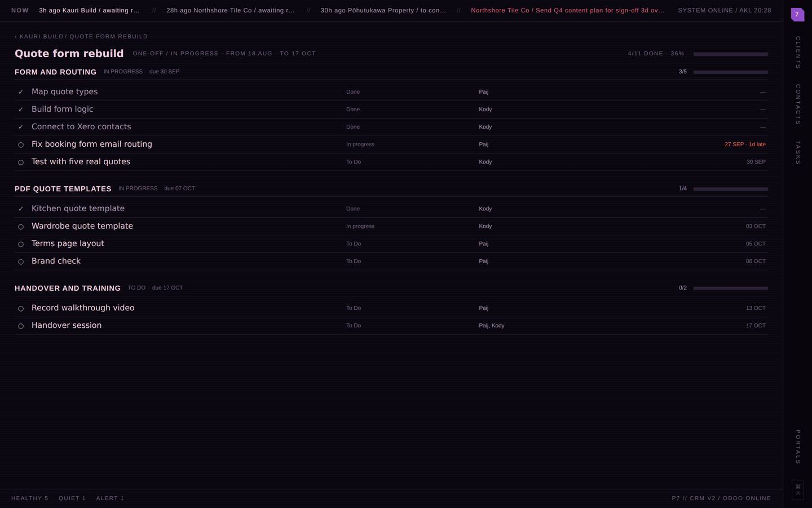Switch to the Contacts side tab

point(797,104)
